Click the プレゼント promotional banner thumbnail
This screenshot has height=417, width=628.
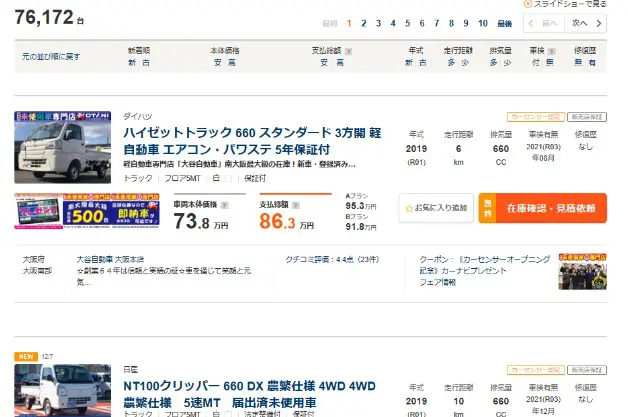tap(38, 211)
